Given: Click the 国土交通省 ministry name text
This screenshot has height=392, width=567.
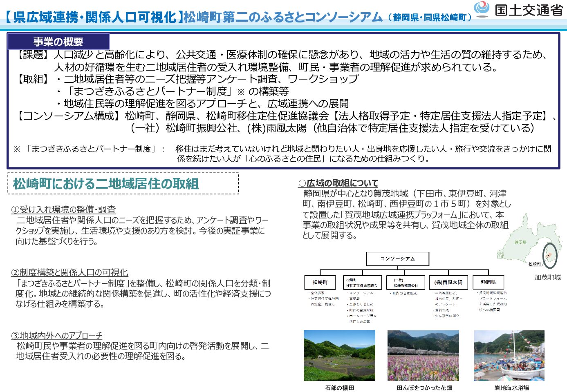Looking at the screenshot, I should click(x=529, y=10).
